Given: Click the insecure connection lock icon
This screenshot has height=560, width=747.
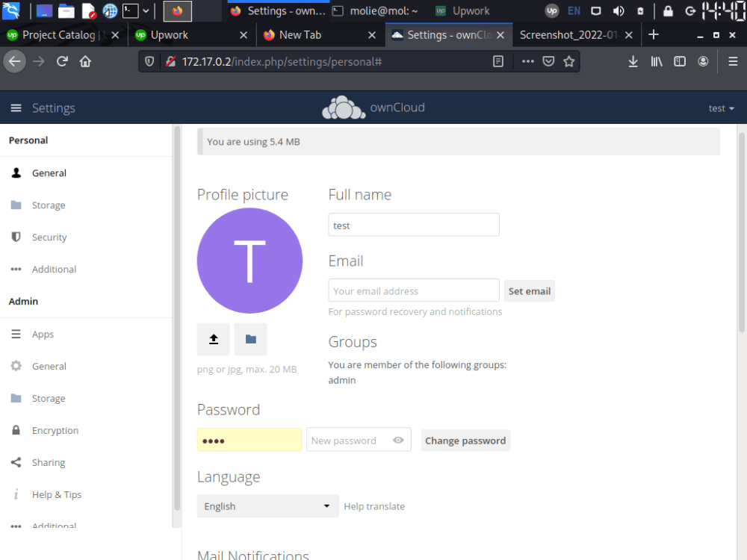Looking at the screenshot, I should tap(170, 61).
